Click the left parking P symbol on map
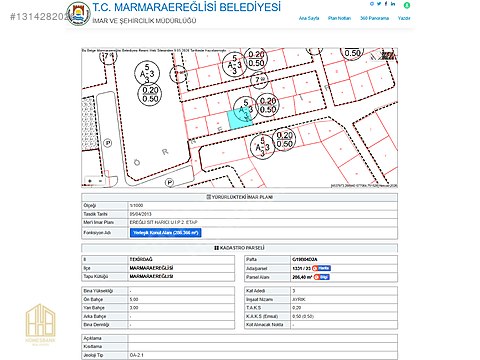This screenshot has height=360, width=480. [108, 143]
